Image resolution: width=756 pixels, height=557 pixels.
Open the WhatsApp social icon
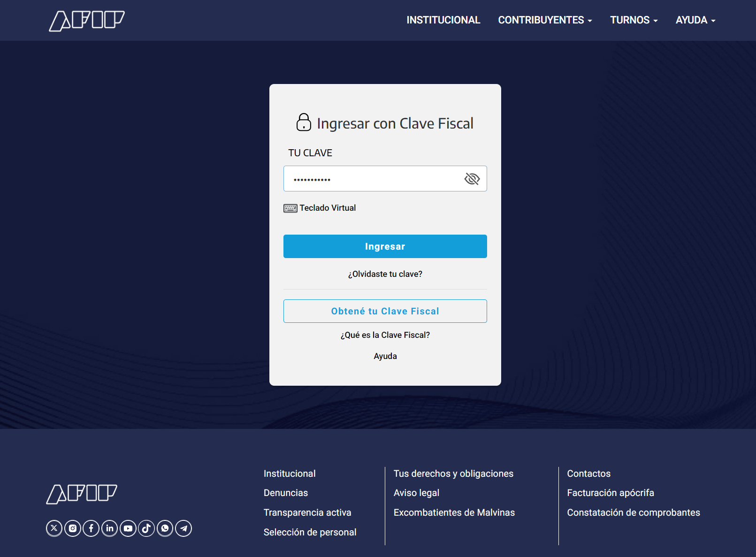coord(165,528)
